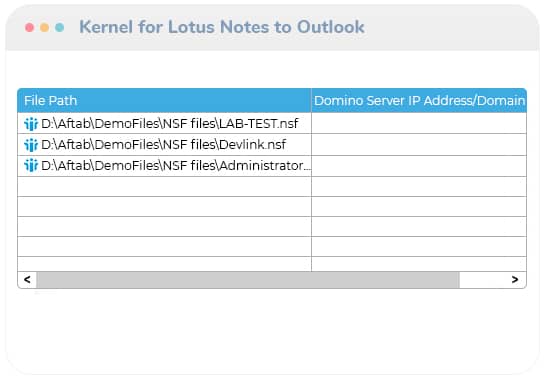Click the red window dot
This screenshot has height=380, width=545.
click(x=30, y=27)
